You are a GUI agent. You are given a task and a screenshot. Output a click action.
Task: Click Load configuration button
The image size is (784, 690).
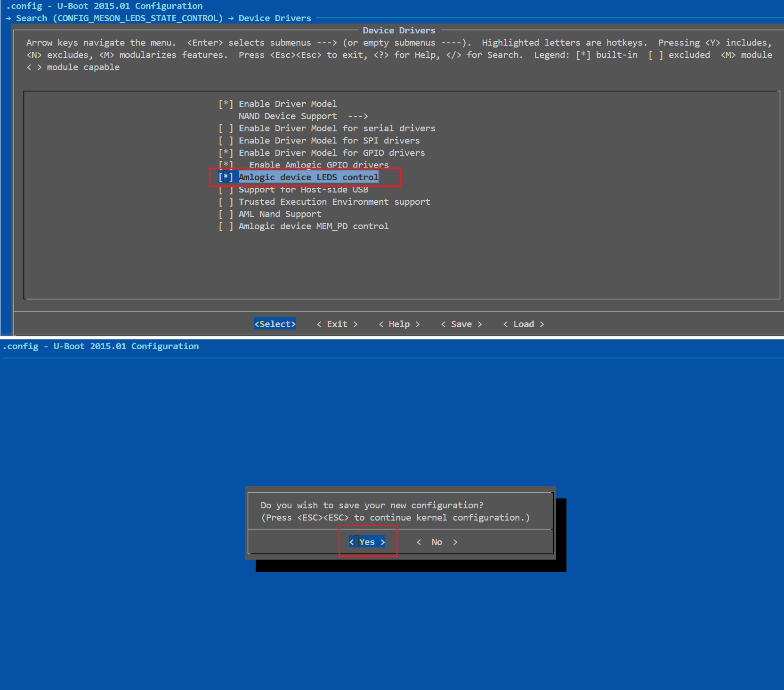pyautogui.click(x=523, y=324)
